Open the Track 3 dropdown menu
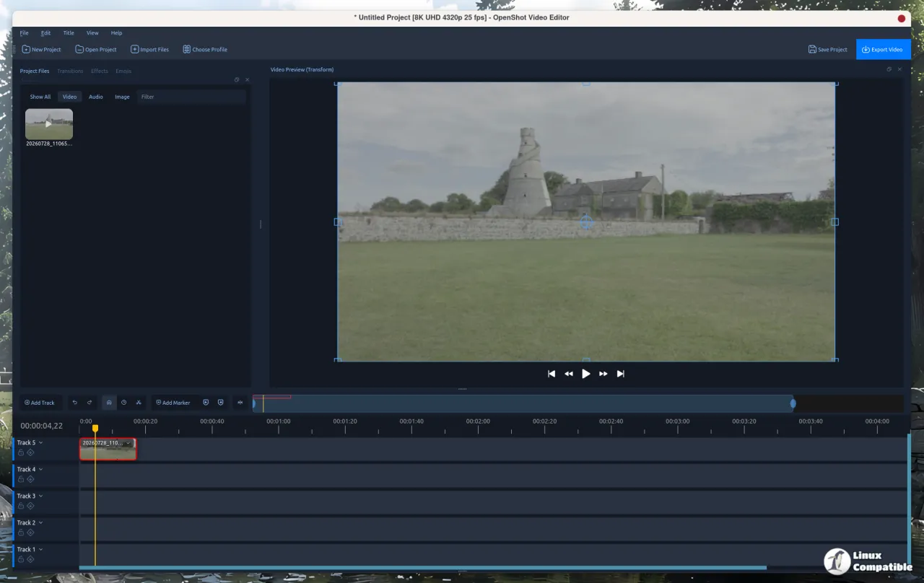924x583 pixels. 40,496
